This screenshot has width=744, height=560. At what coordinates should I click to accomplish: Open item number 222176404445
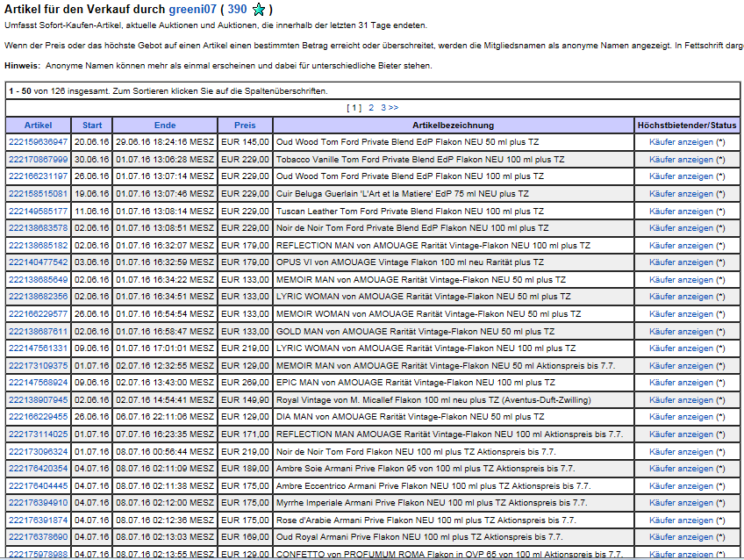point(39,485)
